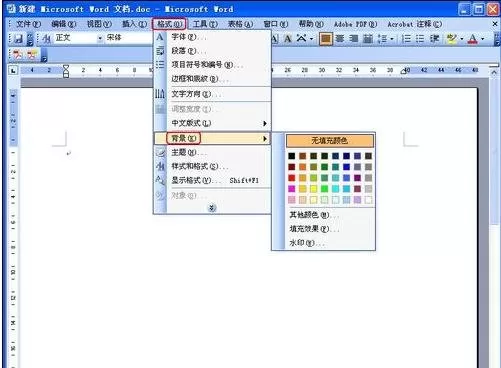Viewport: 501px width, 368px height.
Task: Open the 窗口 menu
Action: pyautogui.click(x=276, y=24)
